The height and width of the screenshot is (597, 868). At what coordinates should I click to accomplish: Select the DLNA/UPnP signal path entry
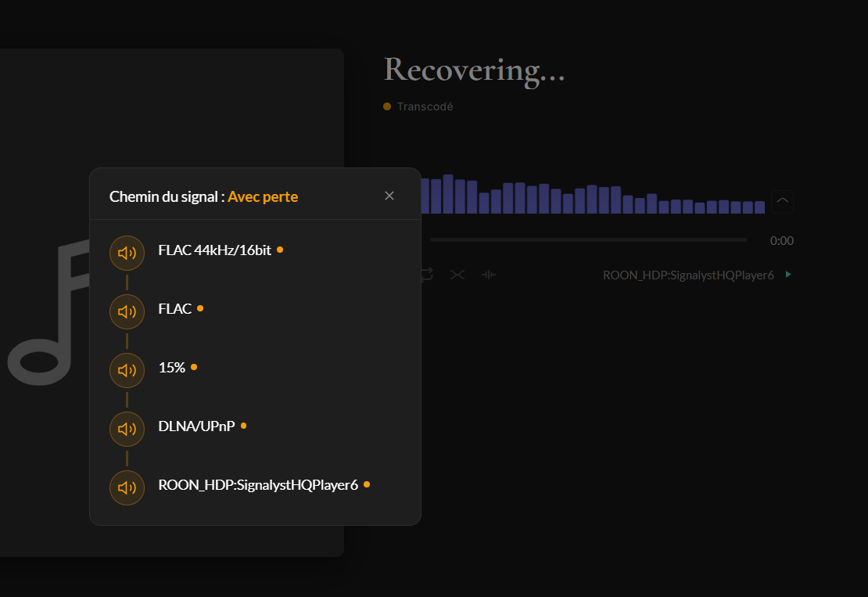pyautogui.click(x=196, y=426)
